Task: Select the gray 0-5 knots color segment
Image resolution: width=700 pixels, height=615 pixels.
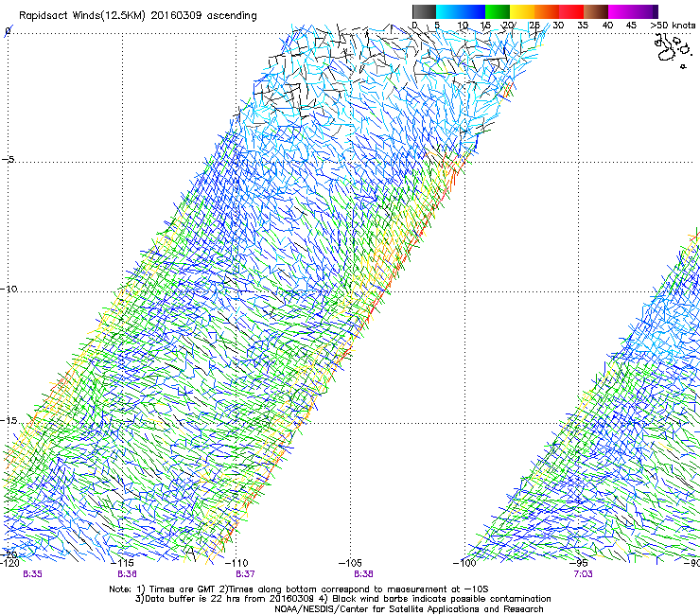Action: click(x=424, y=11)
